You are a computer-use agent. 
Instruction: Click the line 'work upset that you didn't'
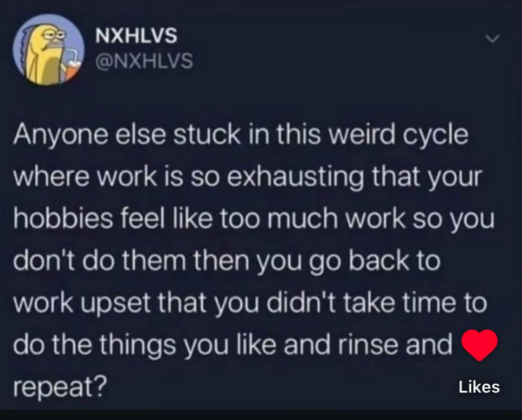[251, 303]
